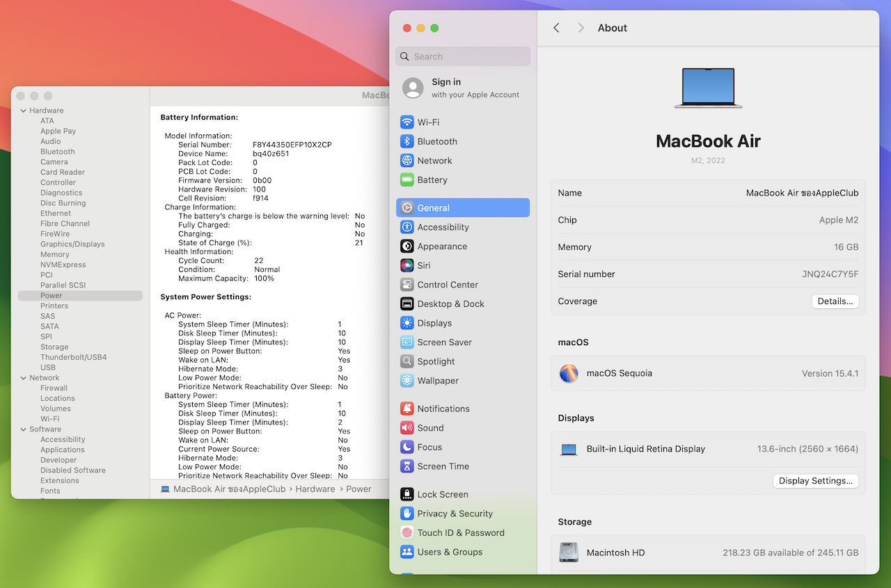Select the Network globe icon

(407, 161)
